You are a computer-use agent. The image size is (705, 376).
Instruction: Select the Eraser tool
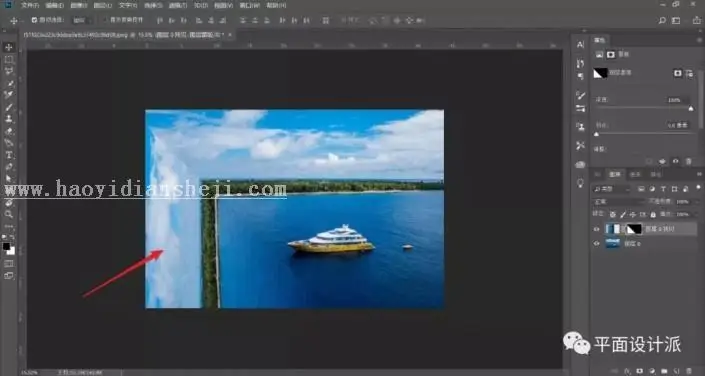(9, 131)
